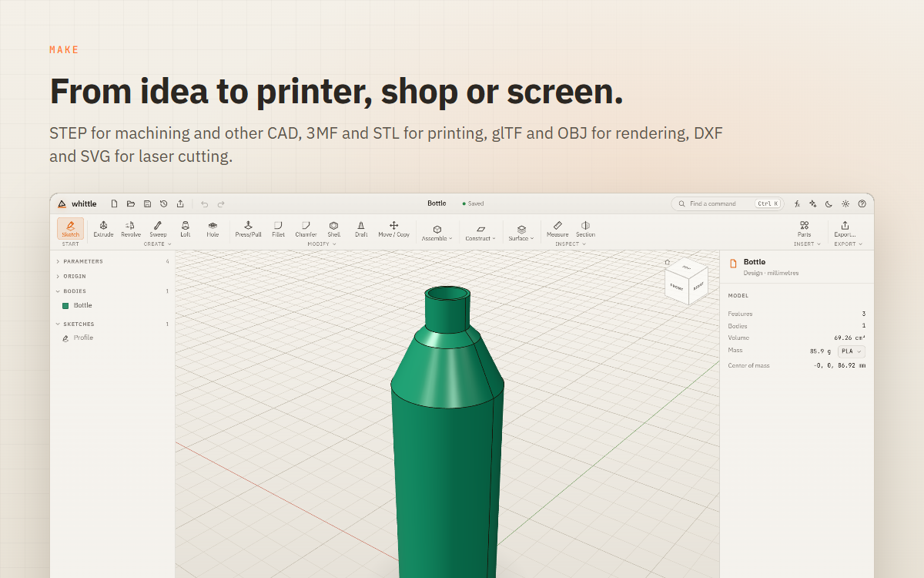Activate the Extrude tool

[103, 229]
